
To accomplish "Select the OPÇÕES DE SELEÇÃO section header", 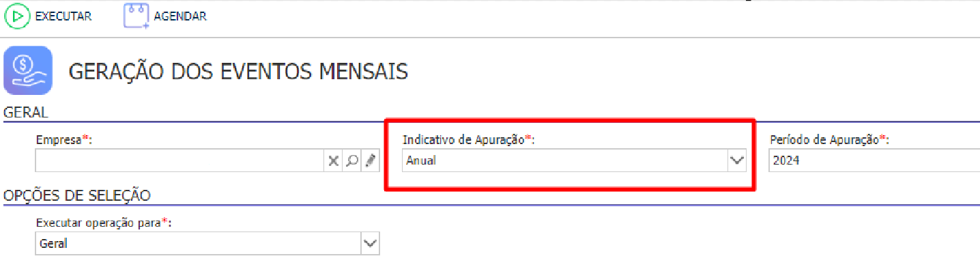I will (x=77, y=195).
